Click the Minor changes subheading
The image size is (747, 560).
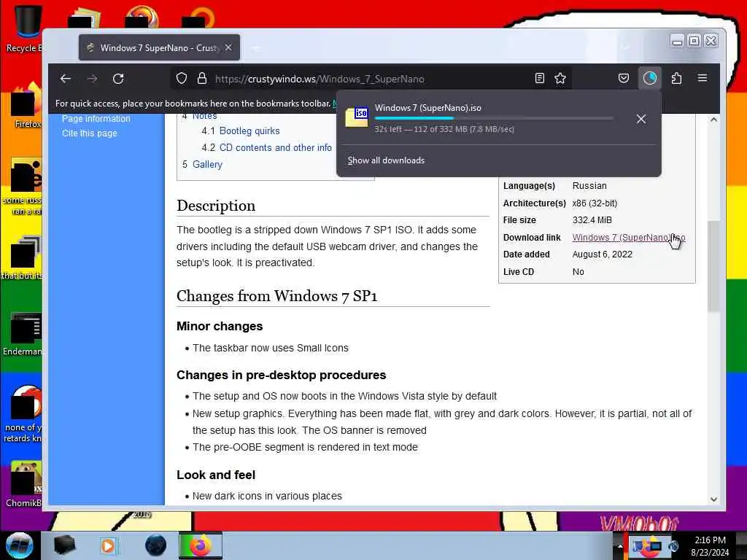point(220,326)
